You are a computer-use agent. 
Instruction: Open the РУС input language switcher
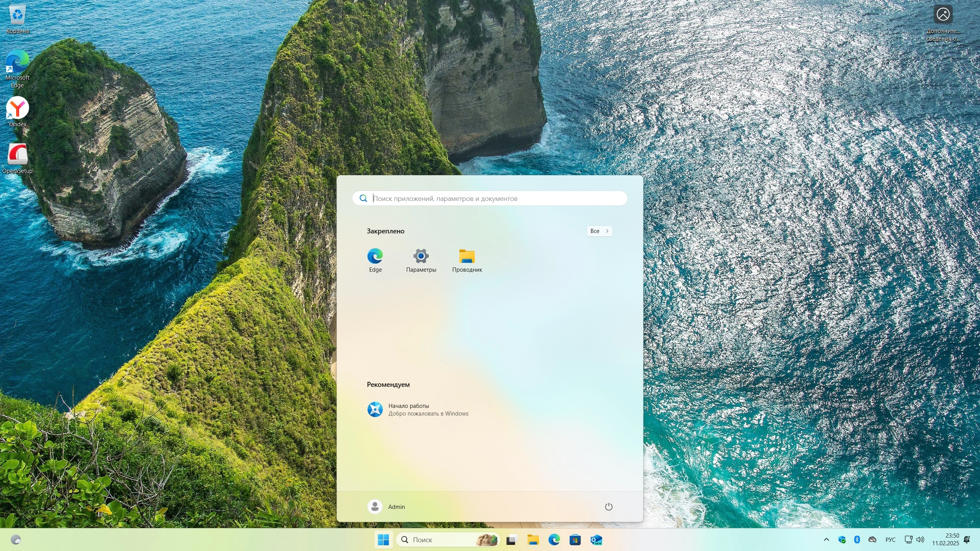(890, 540)
